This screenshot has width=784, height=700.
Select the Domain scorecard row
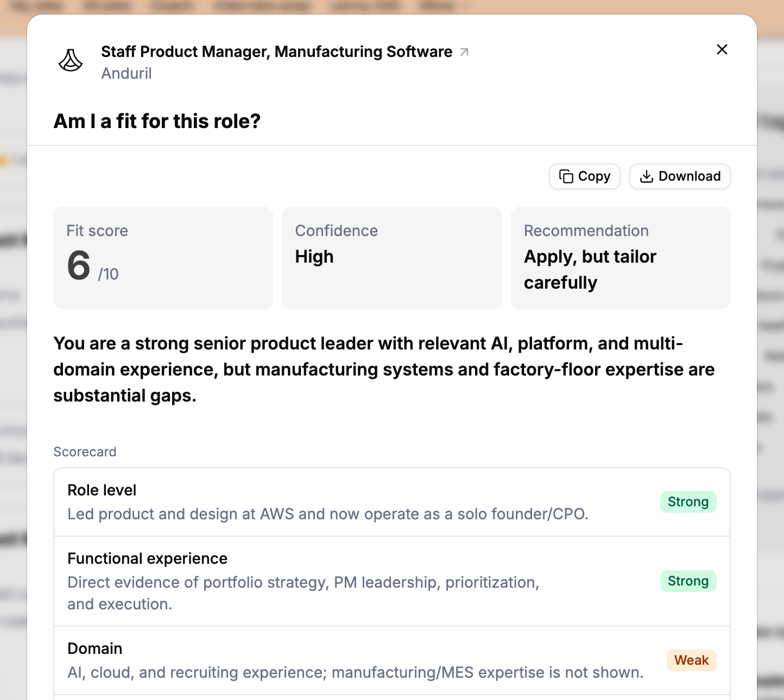tap(392, 660)
